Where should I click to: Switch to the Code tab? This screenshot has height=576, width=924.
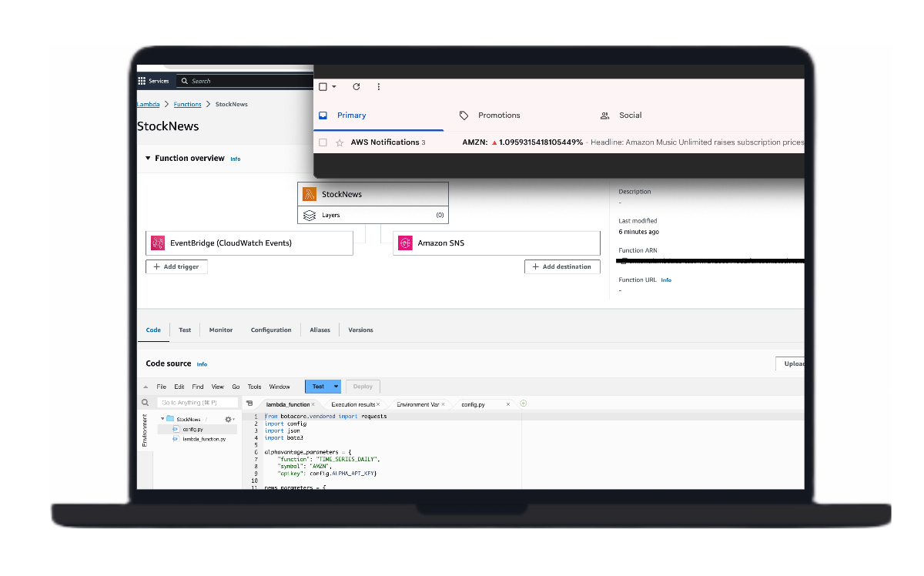153,330
